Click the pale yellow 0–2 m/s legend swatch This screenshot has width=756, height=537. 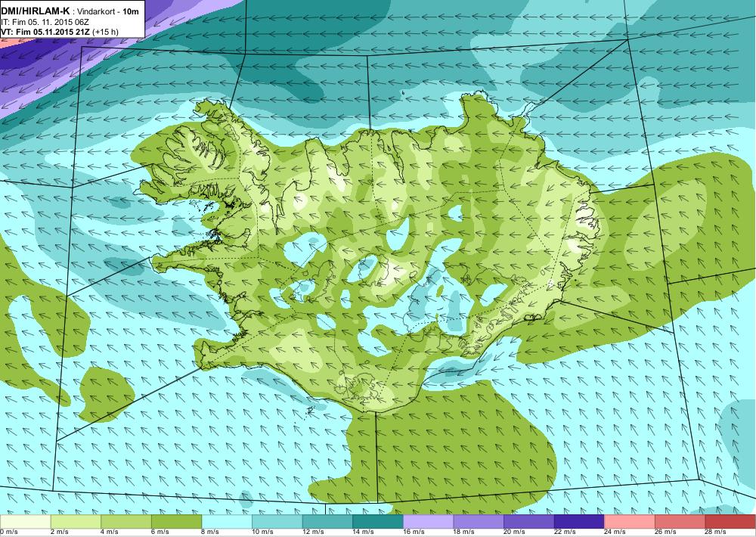point(26,522)
